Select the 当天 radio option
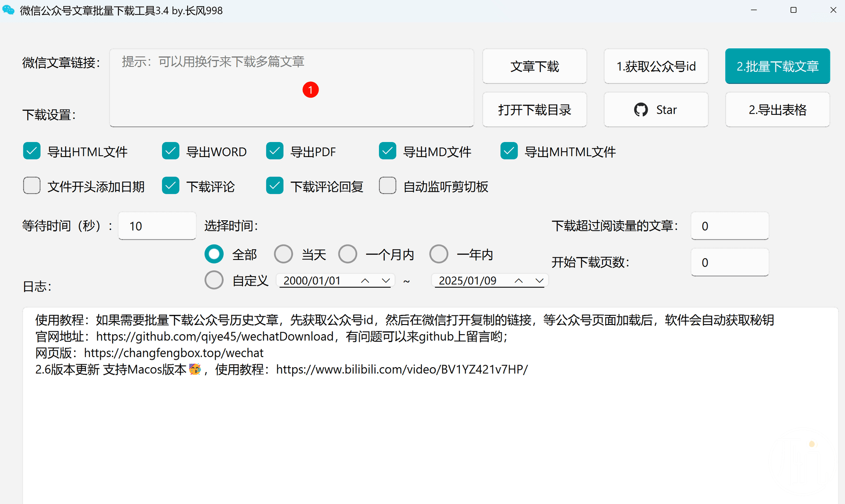The width and height of the screenshot is (845, 504). click(283, 254)
